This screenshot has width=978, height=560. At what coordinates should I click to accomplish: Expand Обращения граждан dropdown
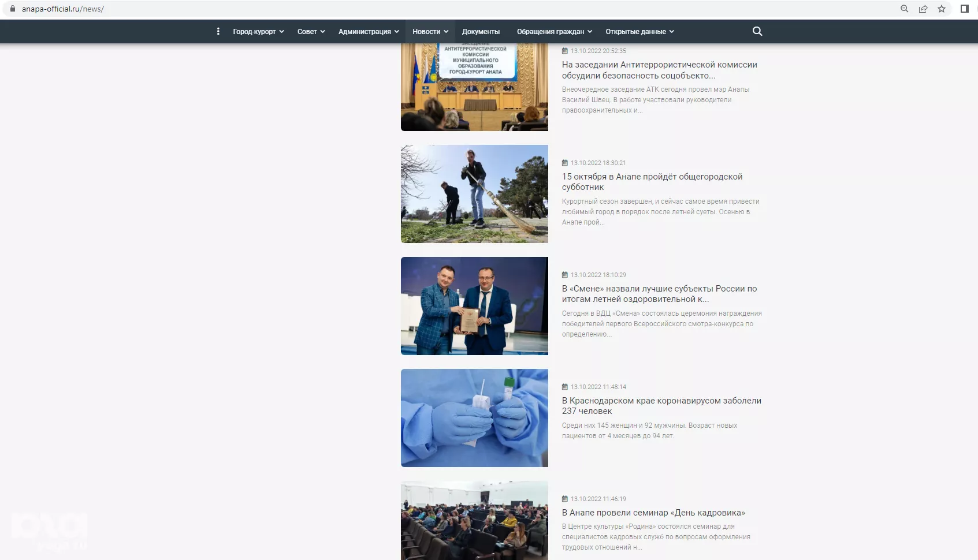point(554,32)
